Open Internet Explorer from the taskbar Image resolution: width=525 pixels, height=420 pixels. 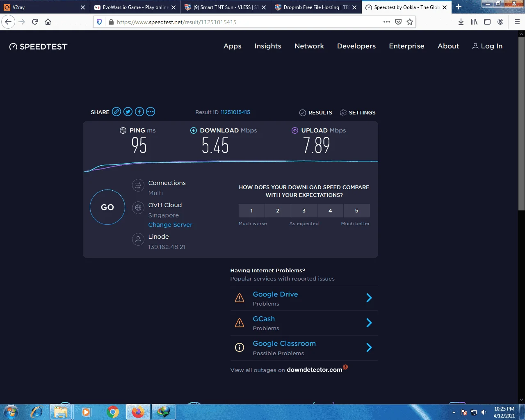point(37,411)
